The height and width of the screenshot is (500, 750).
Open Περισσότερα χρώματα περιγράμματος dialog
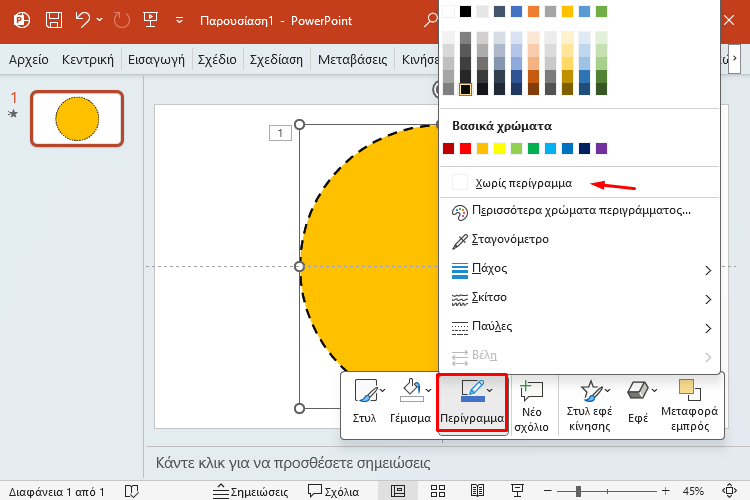[x=579, y=211]
